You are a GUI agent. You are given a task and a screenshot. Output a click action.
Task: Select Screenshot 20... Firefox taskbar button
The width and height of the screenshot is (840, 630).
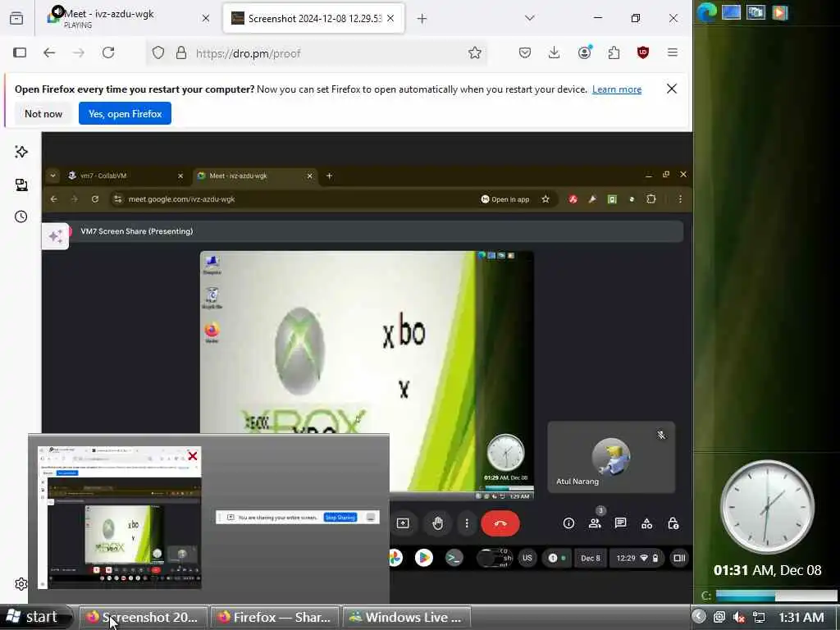[x=143, y=617]
